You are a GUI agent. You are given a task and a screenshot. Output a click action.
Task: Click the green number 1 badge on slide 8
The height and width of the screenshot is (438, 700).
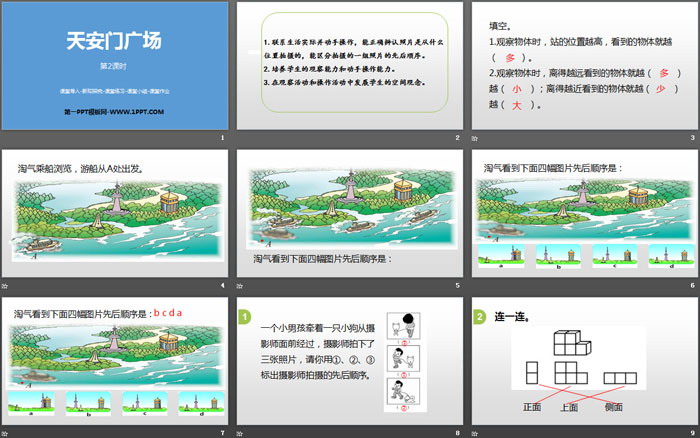[242, 318]
